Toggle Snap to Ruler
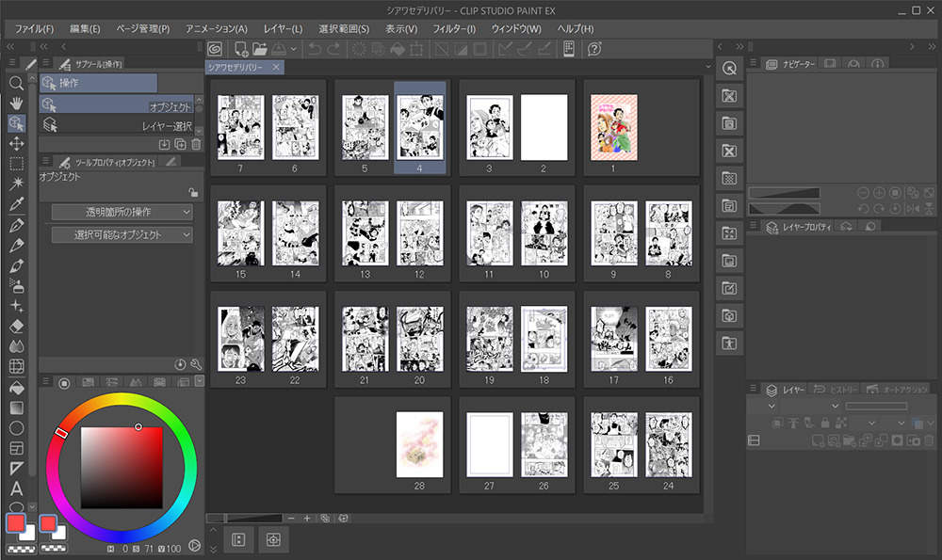942x560 pixels. 505,49
